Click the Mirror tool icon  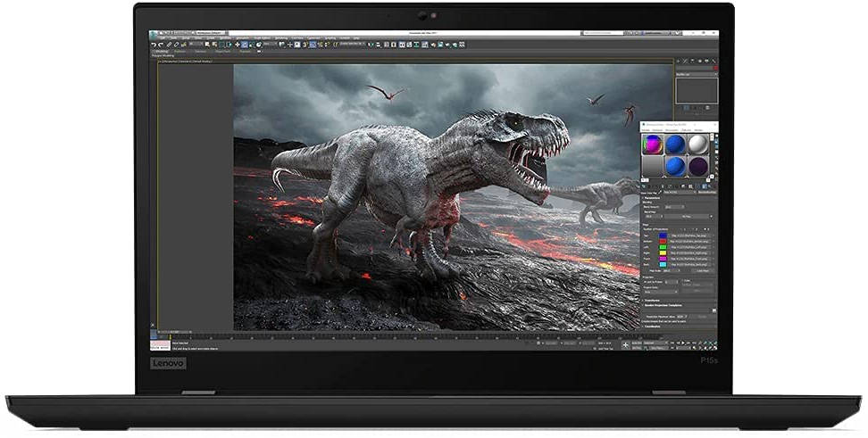(370, 45)
